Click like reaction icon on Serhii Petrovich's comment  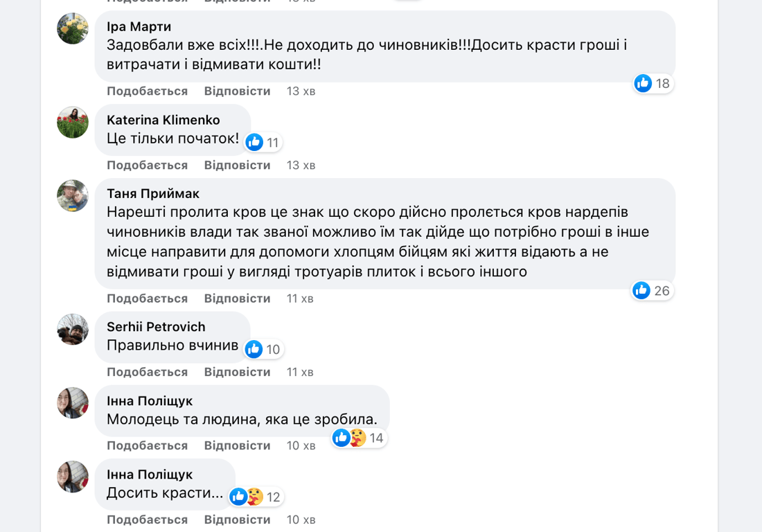254,349
